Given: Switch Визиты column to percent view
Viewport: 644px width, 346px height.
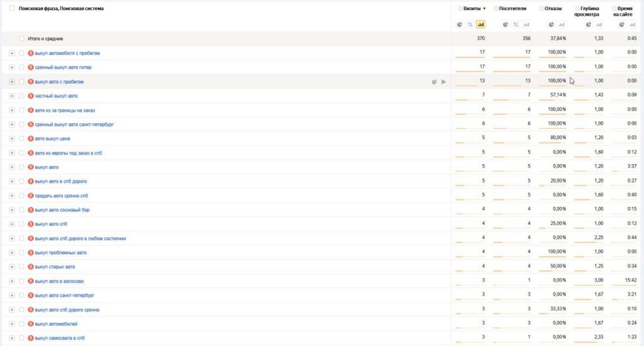Looking at the screenshot, I should coord(470,25).
